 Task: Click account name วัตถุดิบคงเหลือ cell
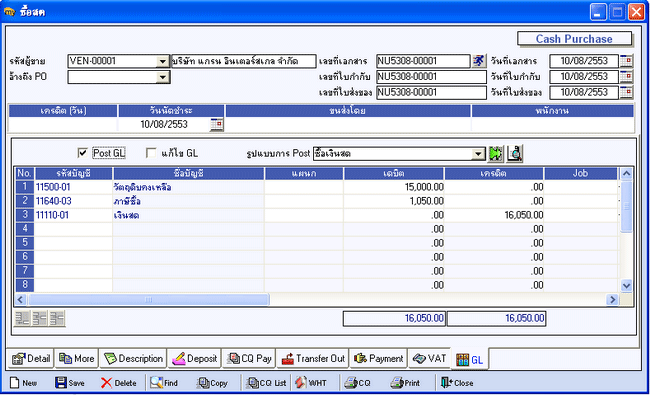(189, 187)
